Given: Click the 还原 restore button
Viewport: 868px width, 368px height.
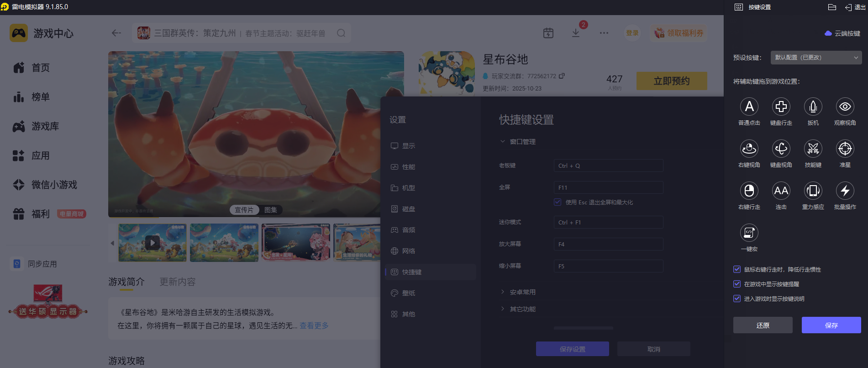Looking at the screenshot, I should [x=763, y=325].
